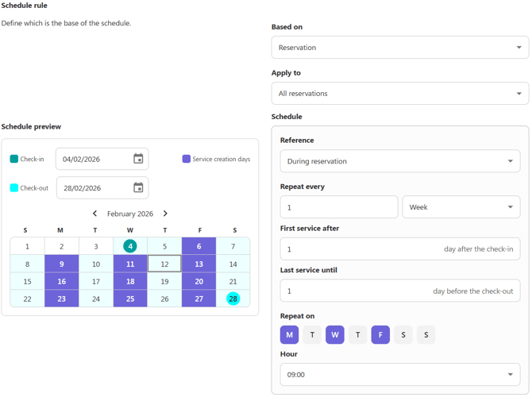Toggle off Monday in Repeat on
Screen dimensions: 532x397
coord(290,335)
